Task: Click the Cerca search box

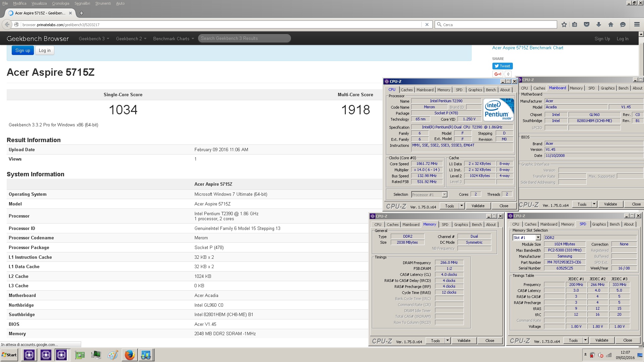Action: pyautogui.click(x=496, y=24)
